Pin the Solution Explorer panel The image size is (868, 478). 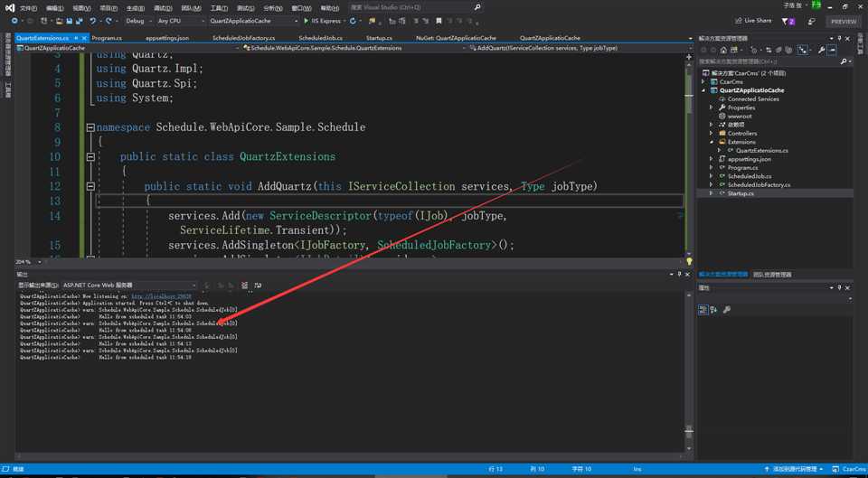pos(840,38)
